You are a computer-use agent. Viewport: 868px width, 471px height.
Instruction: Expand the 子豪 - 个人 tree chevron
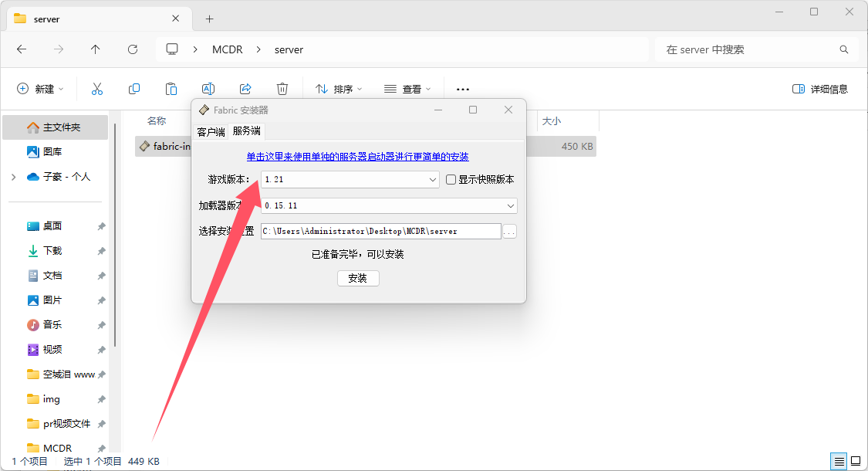[13, 177]
